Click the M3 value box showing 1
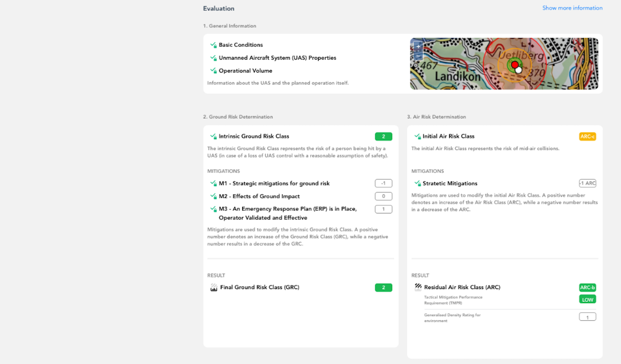This screenshot has height=364, width=621. pos(383,209)
